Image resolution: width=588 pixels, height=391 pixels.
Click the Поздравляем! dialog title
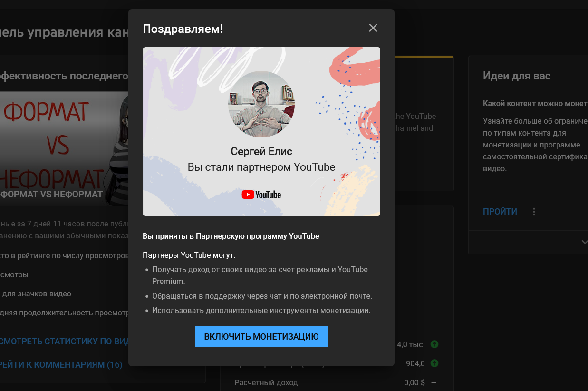[x=183, y=29]
